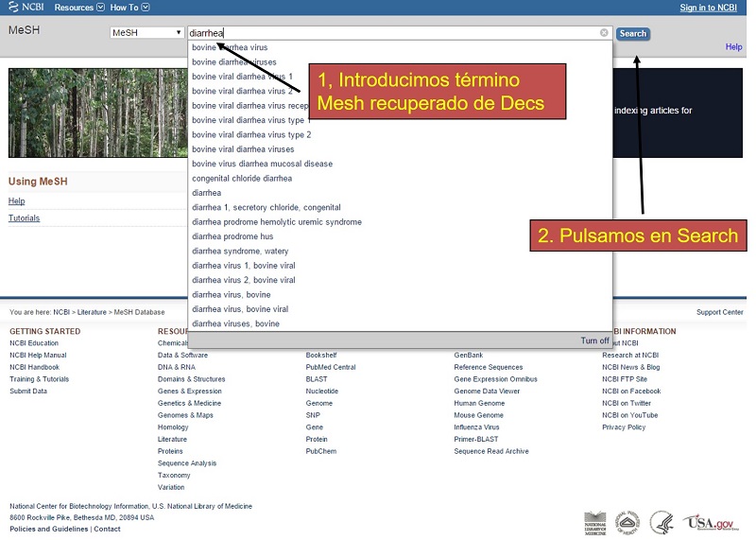
Task: Click the National Library of Medicine logo
Action: (595, 523)
